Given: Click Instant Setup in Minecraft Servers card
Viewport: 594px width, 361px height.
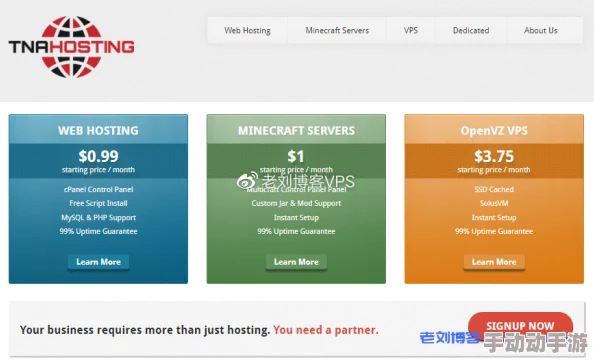Looking at the screenshot, I should pyautogui.click(x=296, y=217).
